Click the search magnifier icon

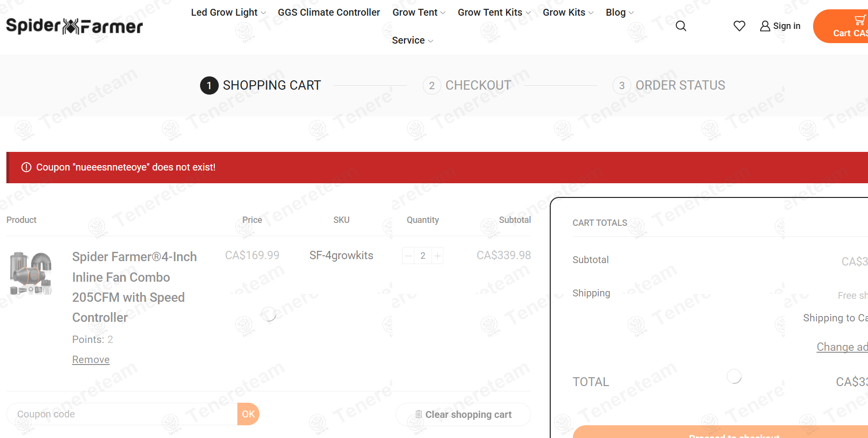tap(681, 26)
